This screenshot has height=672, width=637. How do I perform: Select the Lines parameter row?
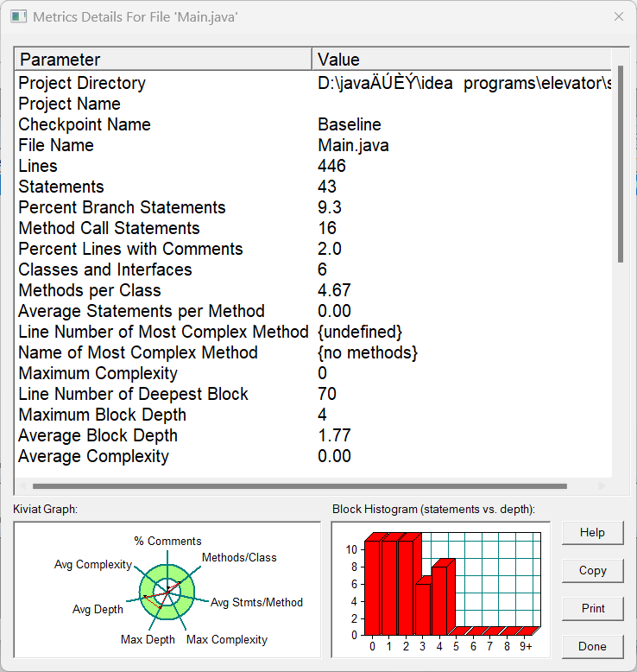[313, 166]
